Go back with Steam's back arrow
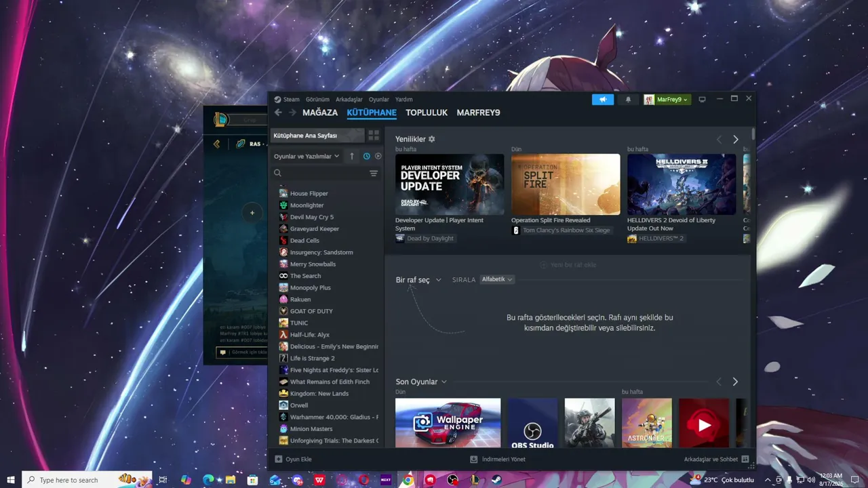This screenshot has height=488, width=868. pos(278,113)
